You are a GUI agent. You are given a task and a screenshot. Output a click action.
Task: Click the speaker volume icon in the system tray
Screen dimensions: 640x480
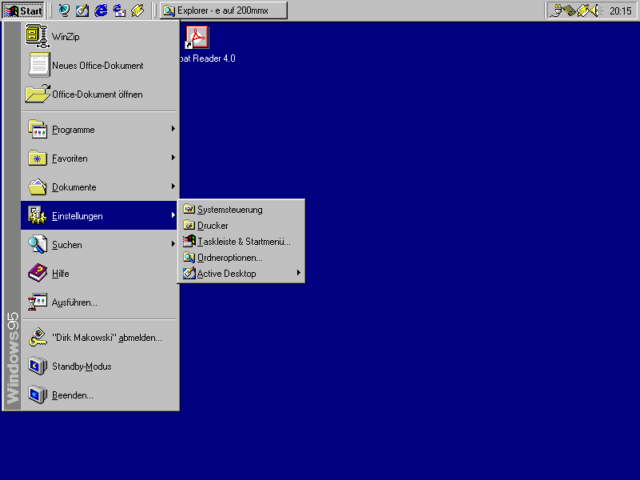point(596,11)
